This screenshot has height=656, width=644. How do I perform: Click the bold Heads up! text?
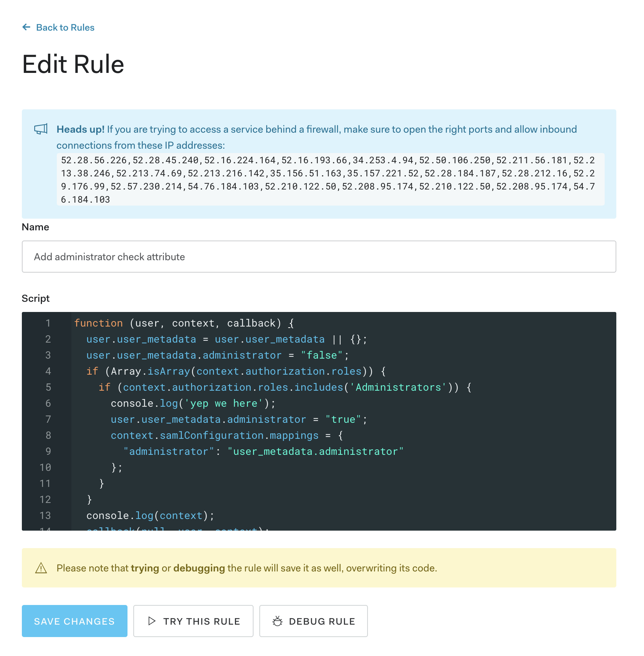[x=80, y=129]
